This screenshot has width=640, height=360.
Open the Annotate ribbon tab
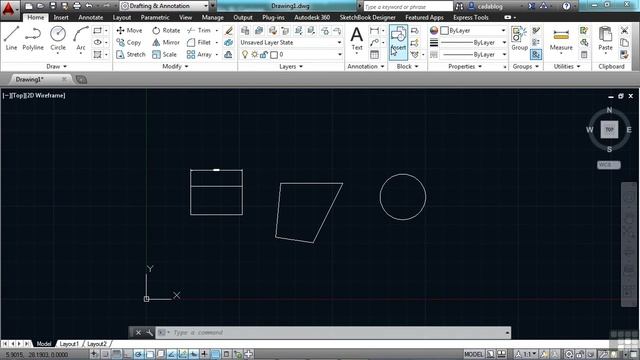91,18
